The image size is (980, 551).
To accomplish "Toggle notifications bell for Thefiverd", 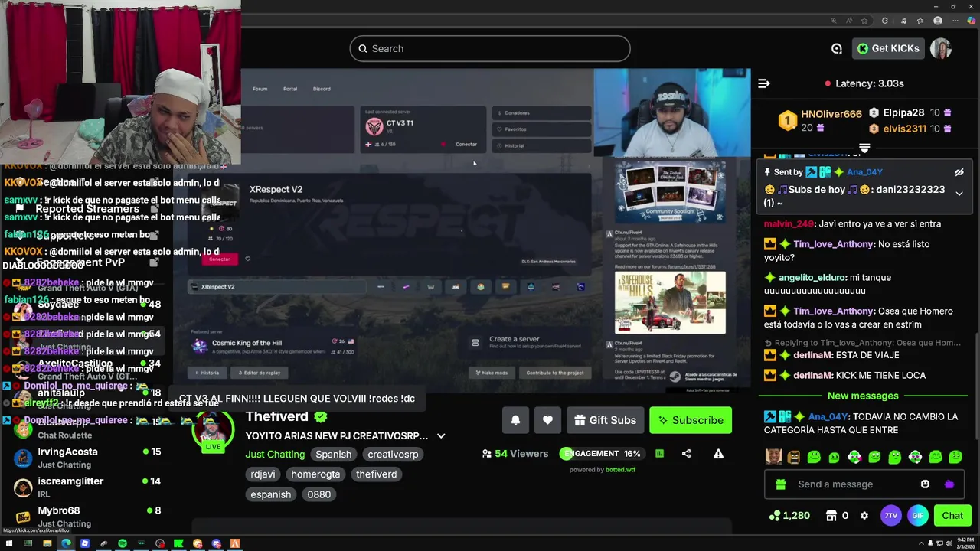I will (x=515, y=420).
